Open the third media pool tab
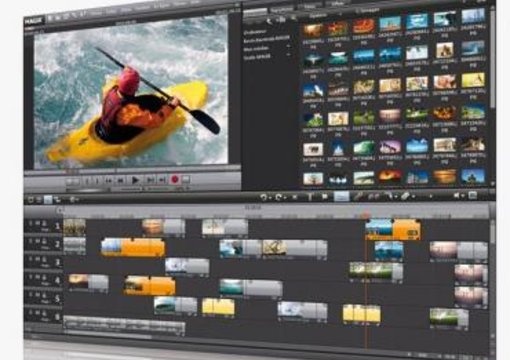Screen dimensions: 510x360 point(309,7)
